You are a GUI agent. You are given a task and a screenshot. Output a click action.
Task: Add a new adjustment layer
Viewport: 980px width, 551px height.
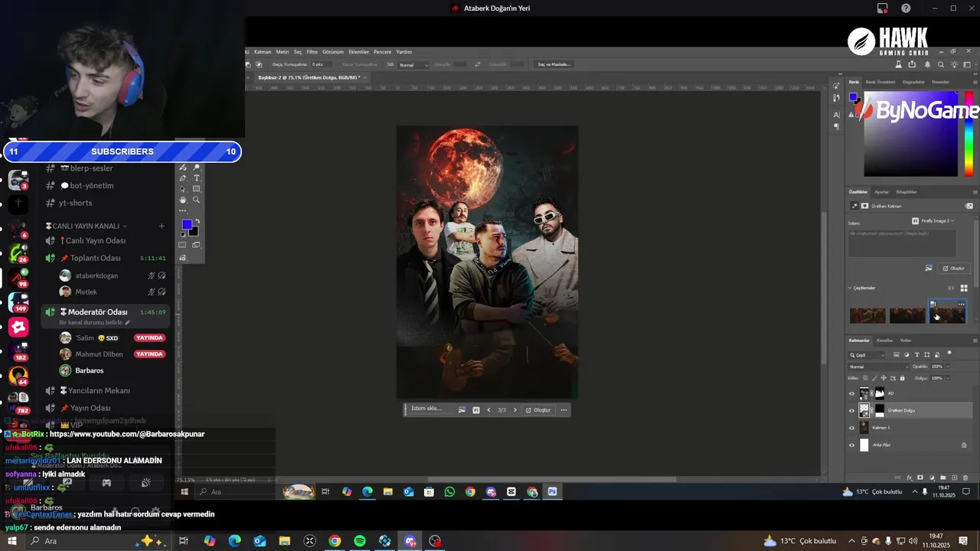932,478
